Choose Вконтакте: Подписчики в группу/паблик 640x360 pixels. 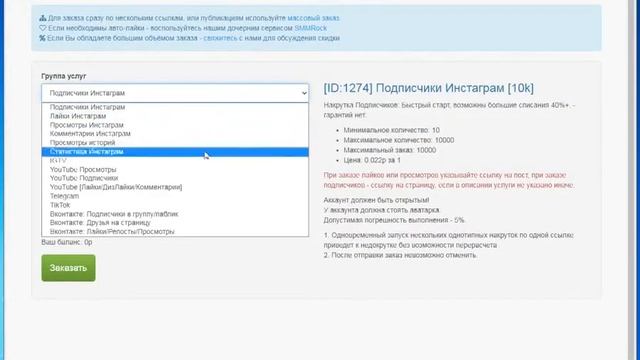[x=175, y=214]
